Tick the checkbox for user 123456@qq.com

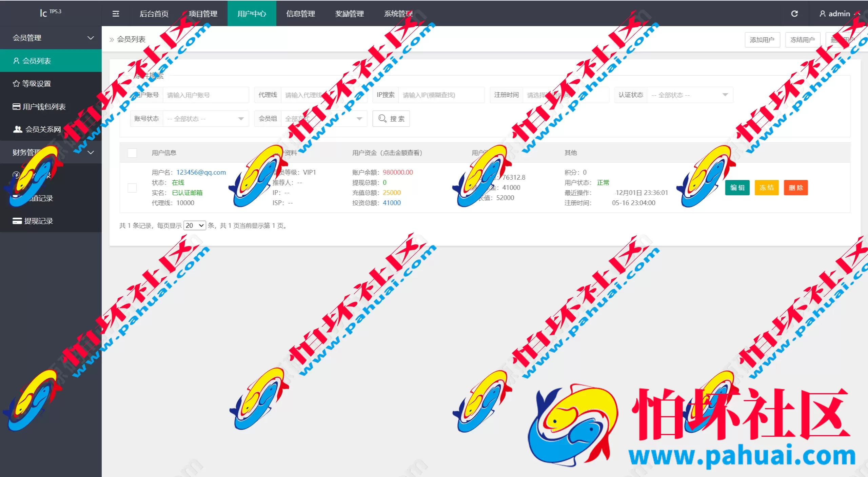pos(132,188)
